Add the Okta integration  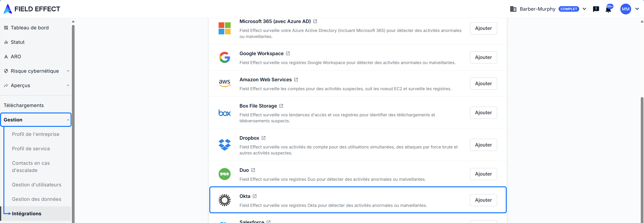click(483, 200)
